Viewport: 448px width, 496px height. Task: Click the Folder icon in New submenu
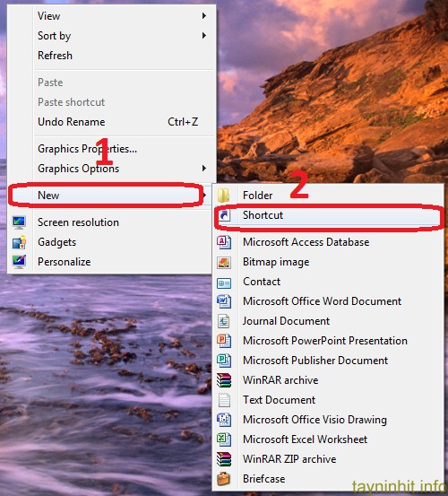tap(224, 196)
